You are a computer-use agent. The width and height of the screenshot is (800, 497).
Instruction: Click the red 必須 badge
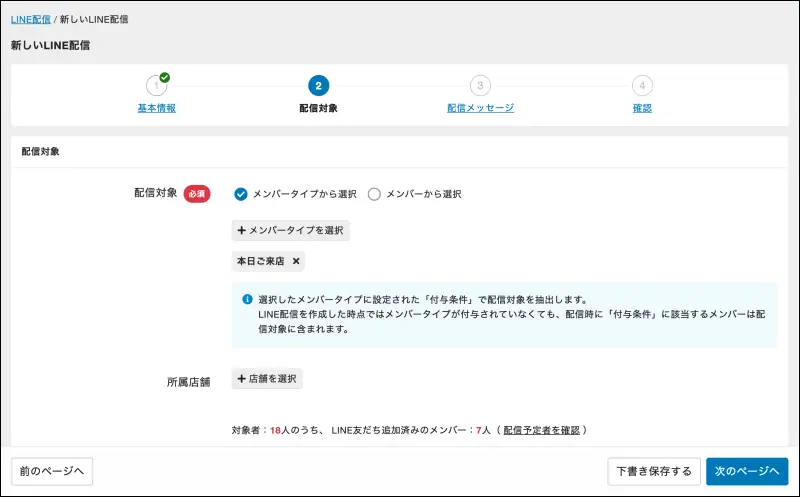tap(197, 194)
